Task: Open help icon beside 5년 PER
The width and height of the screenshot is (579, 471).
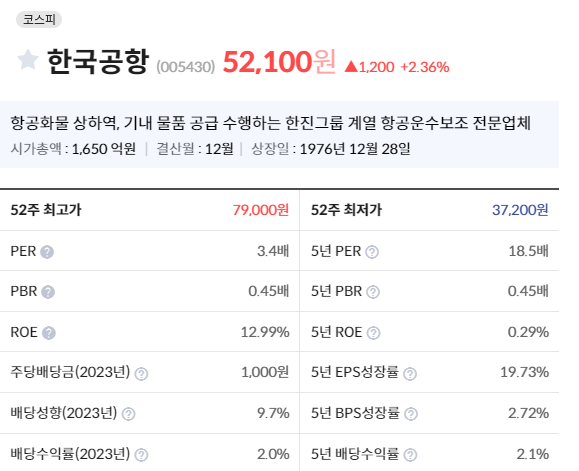Action: 372,252
